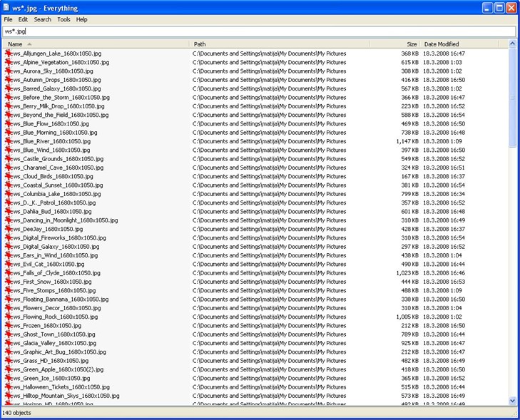
Task: Maximize the Everything window
Action: (x=499, y=8)
